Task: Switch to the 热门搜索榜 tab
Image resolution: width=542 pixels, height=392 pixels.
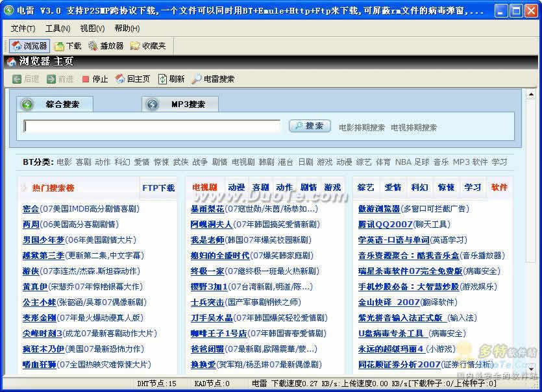Action: click(53, 188)
